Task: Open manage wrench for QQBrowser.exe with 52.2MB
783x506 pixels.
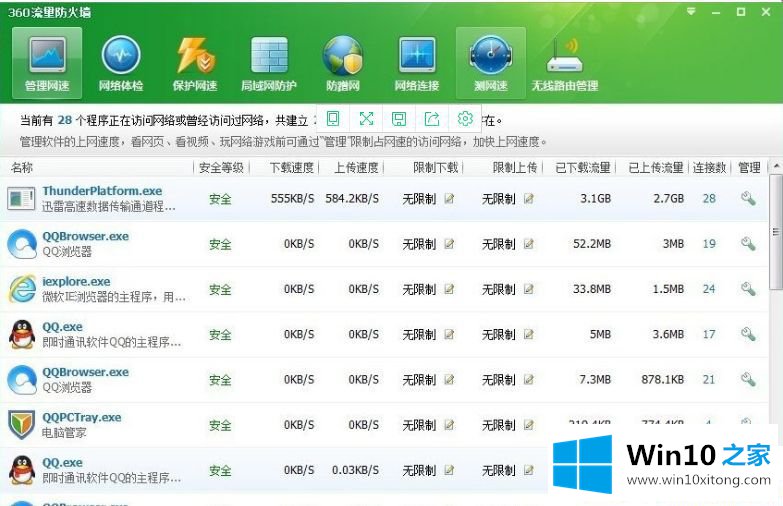Action: (x=748, y=244)
